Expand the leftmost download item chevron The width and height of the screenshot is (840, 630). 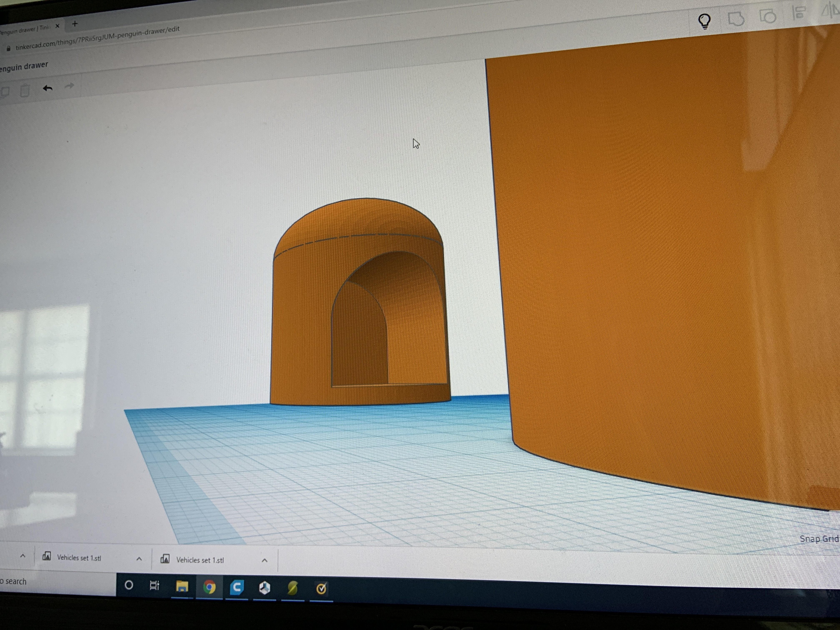pos(23,556)
